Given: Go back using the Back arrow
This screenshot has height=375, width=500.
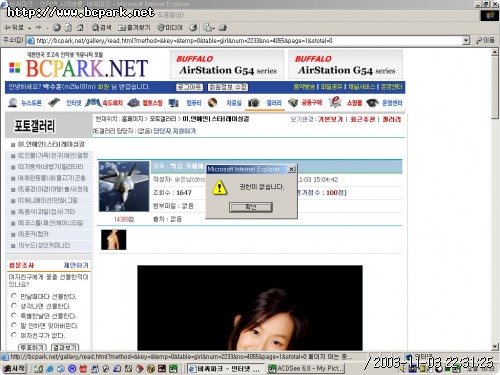Looking at the screenshot, I should [x=13, y=28].
